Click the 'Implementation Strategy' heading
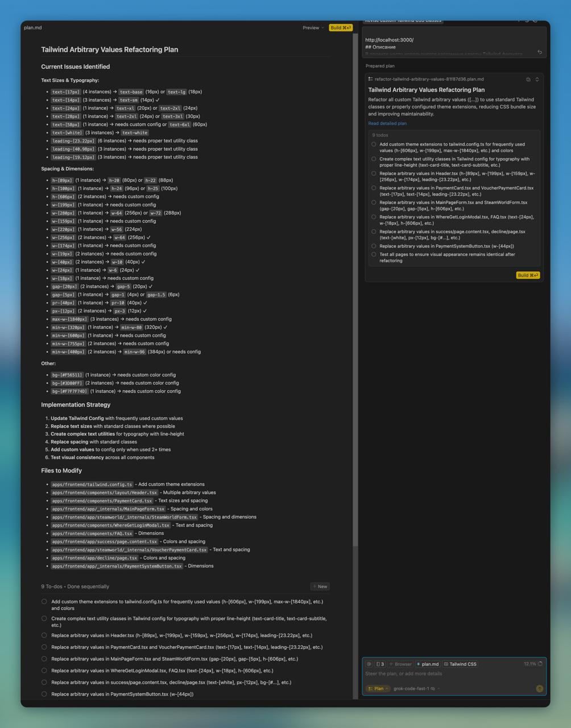Viewport: 571px width, 728px height. pyautogui.click(x=76, y=405)
